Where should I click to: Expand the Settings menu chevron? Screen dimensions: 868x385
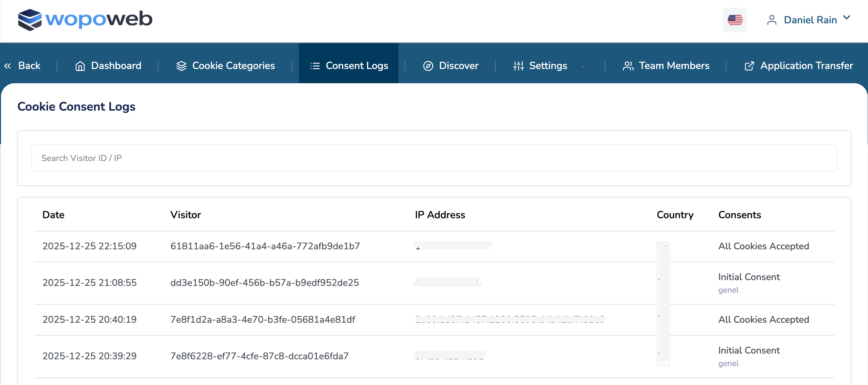click(583, 67)
